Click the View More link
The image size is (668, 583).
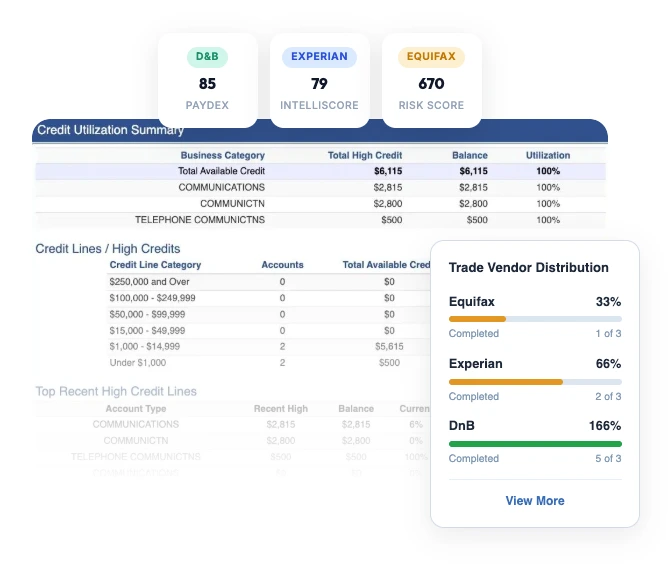[x=535, y=501]
